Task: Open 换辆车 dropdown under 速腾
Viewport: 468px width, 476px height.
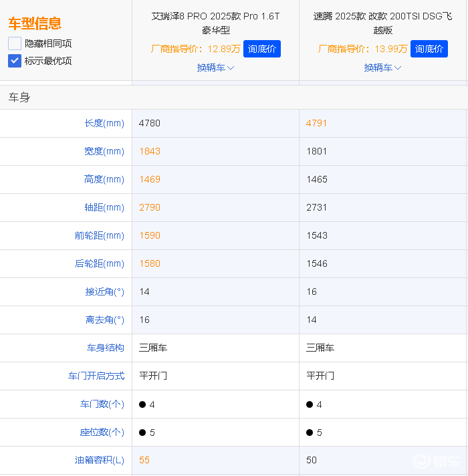Action: (382, 68)
